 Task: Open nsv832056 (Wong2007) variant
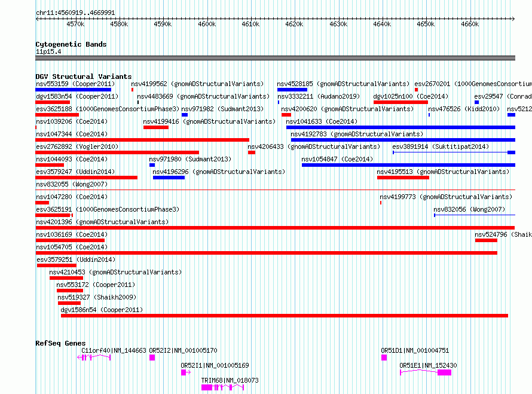coord(469,209)
